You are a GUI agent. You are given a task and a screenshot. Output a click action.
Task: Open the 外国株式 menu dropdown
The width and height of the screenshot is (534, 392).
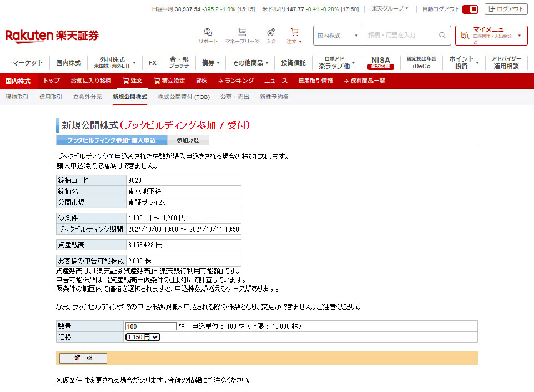pos(115,62)
